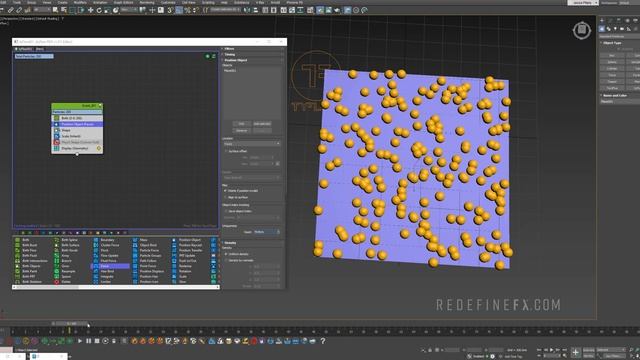Click the time slider above the track bar
Image resolution: width=640 pixels, height=360 pixels.
[71, 324]
